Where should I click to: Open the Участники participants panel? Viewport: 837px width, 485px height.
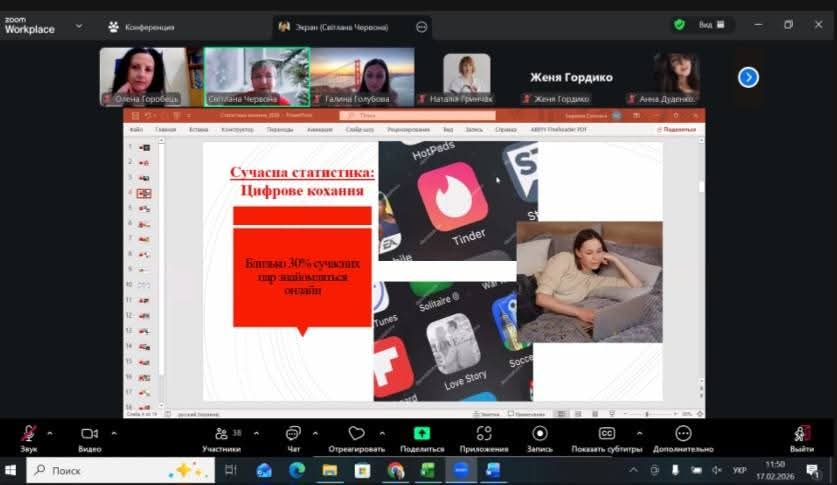tap(221, 434)
